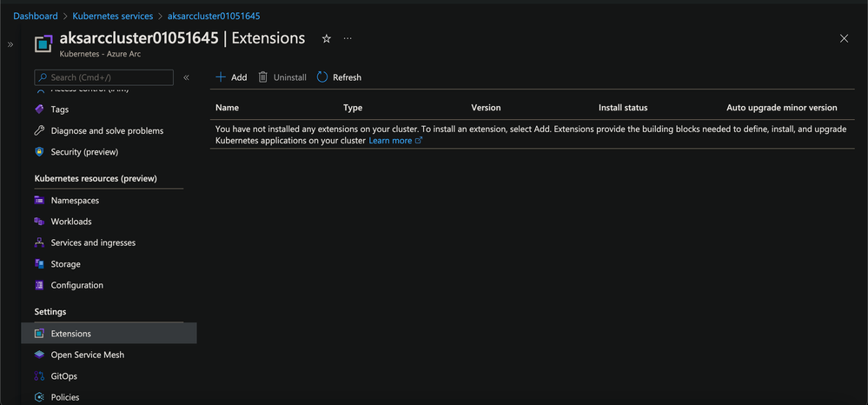Click the Extensions icon in sidebar
The image size is (868, 405).
pyautogui.click(x=39, y=334)
